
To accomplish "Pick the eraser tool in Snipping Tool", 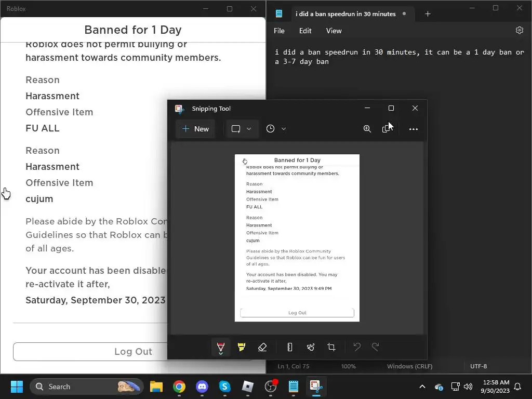I will click(x=262, y=347).
